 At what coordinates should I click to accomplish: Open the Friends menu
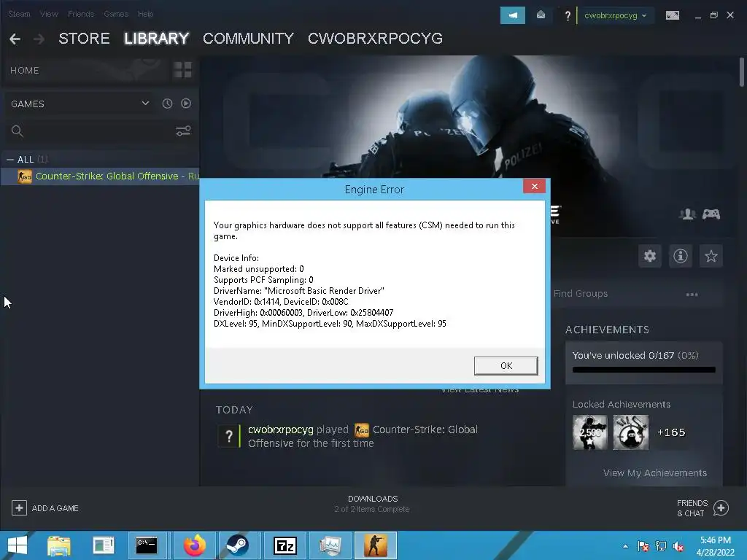click(x=81, y=14)
